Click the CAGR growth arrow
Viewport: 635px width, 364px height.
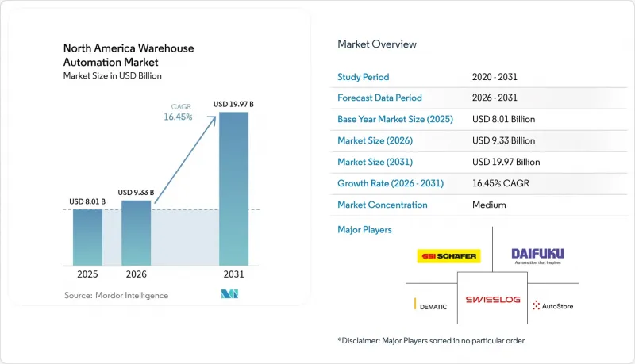(185, 159)
